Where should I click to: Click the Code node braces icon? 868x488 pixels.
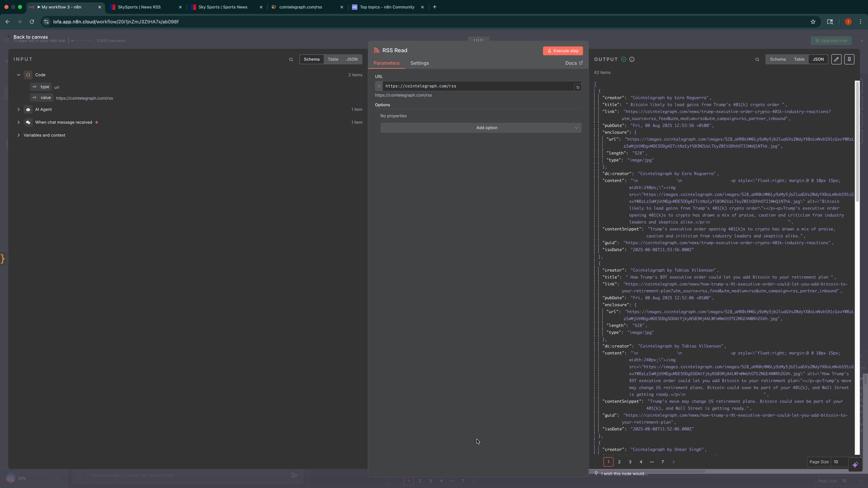pos(28,75)
